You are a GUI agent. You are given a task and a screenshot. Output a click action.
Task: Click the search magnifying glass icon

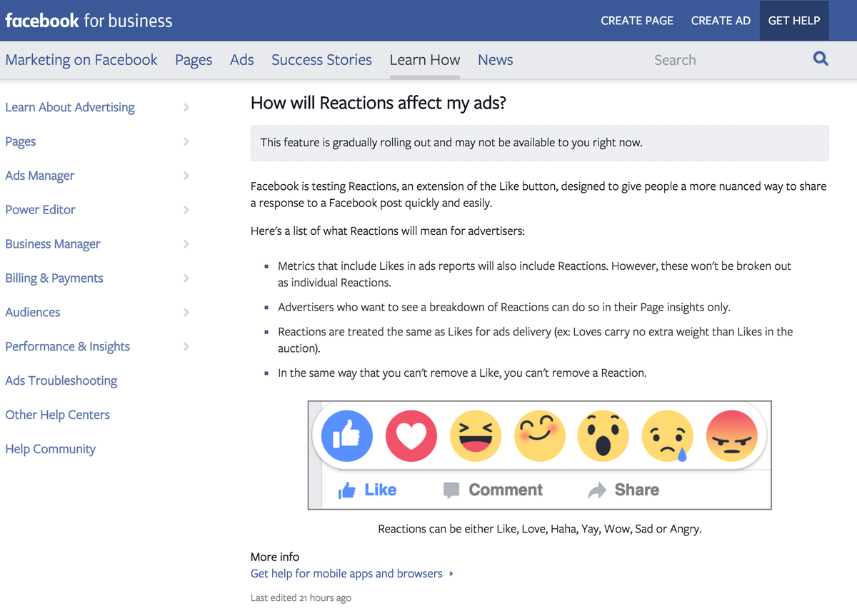point(821,59)
